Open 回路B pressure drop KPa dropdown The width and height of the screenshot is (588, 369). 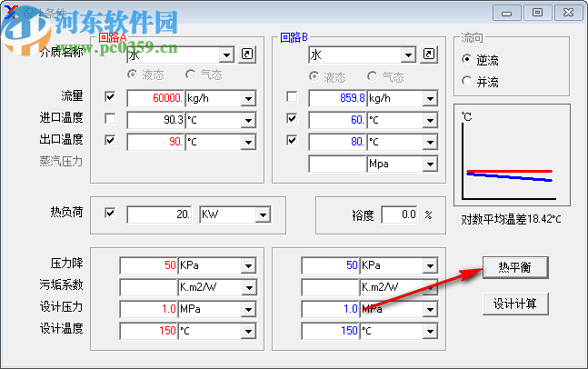click(x=430, y=266)
